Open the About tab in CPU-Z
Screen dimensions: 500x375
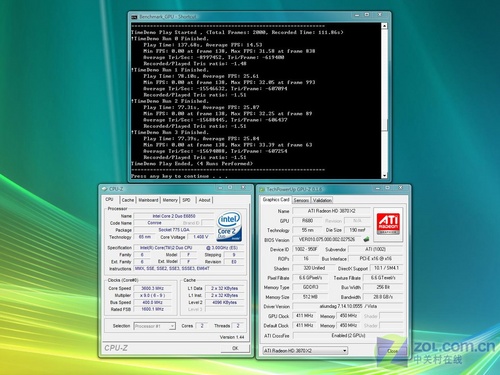(x=204, y=200)
